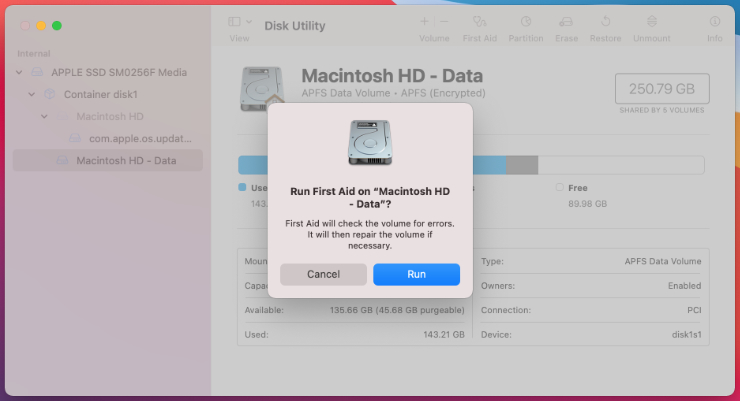Click the 'Disk Utility' window title
The height and width of the screenshot is (401, 740).
pyautogui.click(x=294, y=25)
